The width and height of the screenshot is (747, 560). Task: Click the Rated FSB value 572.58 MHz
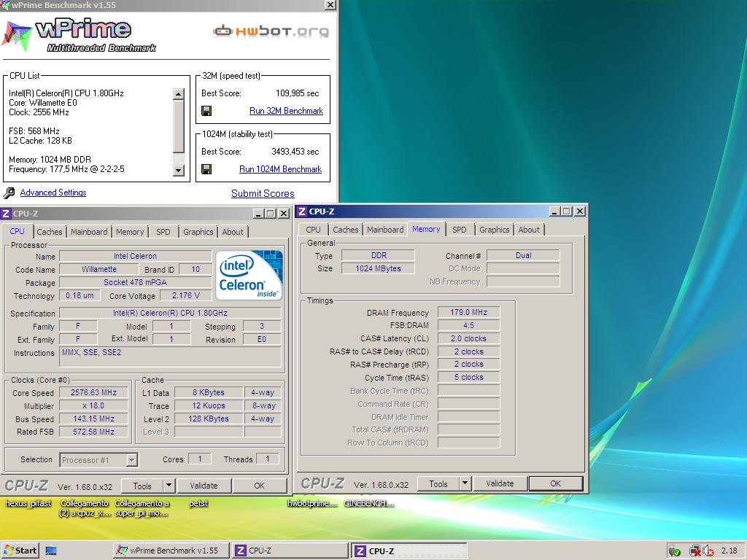[x=94, y=432]
